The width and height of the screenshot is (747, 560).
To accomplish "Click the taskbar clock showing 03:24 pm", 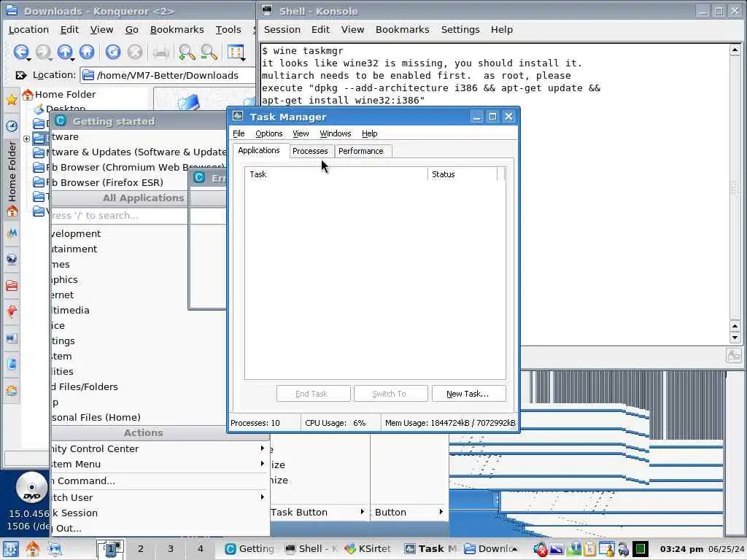I will [x=682, y=549].
